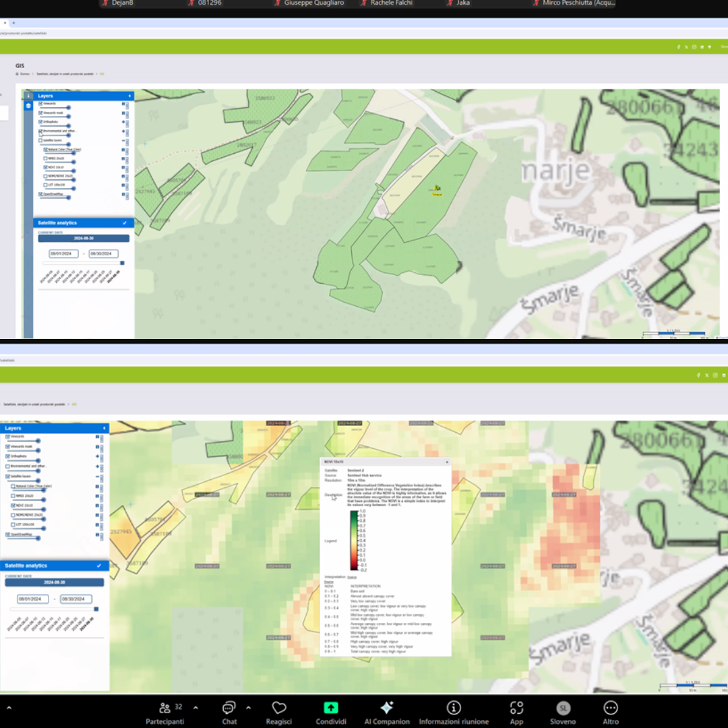
Task: Open LST 100x100 info icon in lower panel
Action: pos(98,524)
